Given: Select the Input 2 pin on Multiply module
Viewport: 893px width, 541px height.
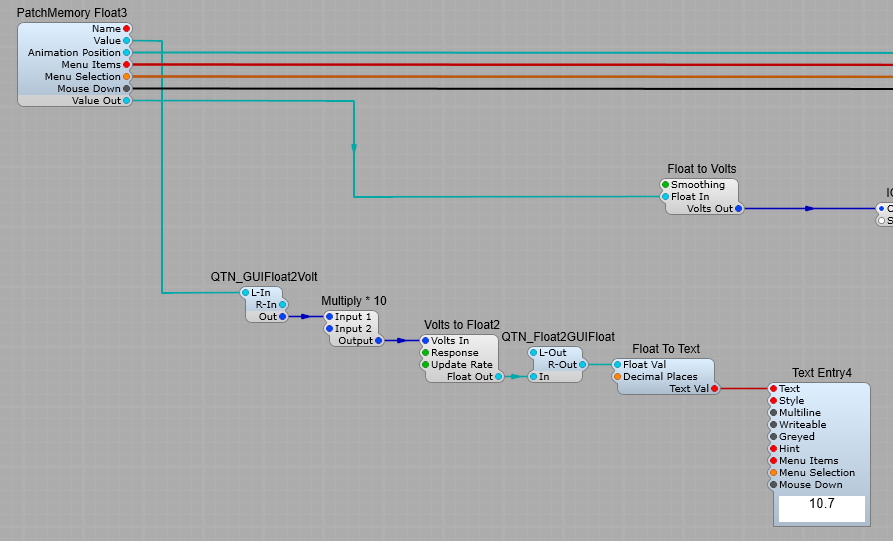Looking at the screenshot, I should click(x=329, y=329).
